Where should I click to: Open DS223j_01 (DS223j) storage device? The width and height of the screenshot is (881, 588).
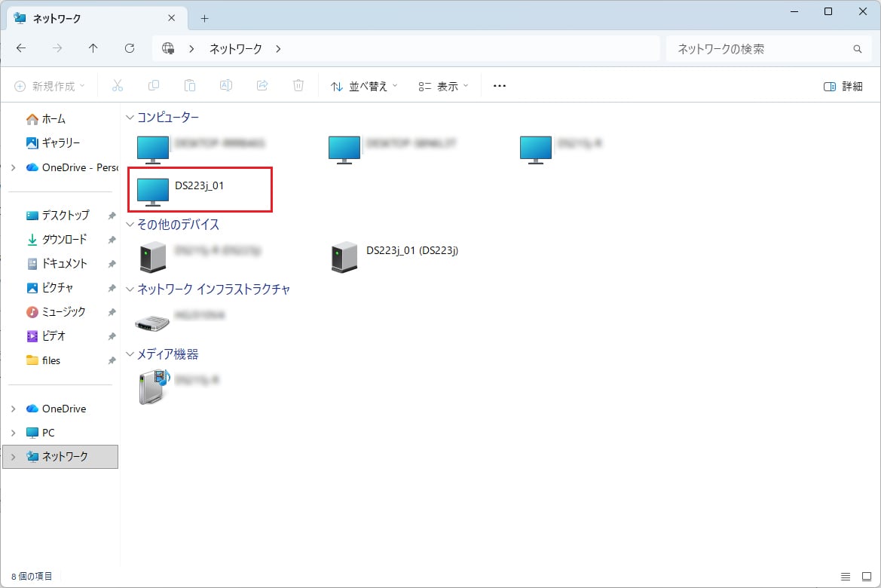[345, 256]
